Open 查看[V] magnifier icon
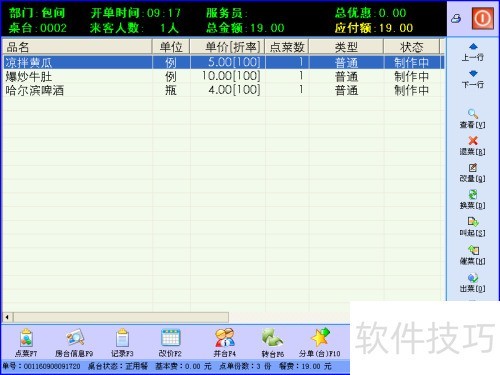 [x=473, y=119]
